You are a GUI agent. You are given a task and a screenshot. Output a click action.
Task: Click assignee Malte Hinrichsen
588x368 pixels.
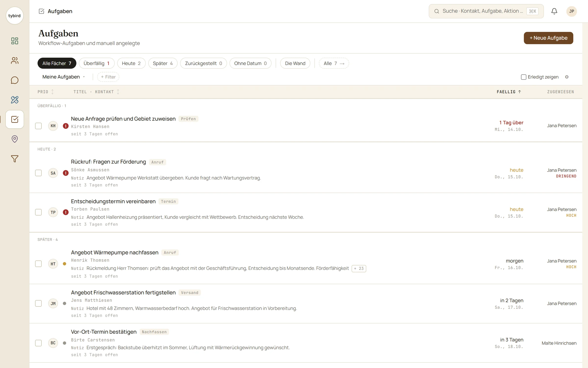tap(559, 343)
